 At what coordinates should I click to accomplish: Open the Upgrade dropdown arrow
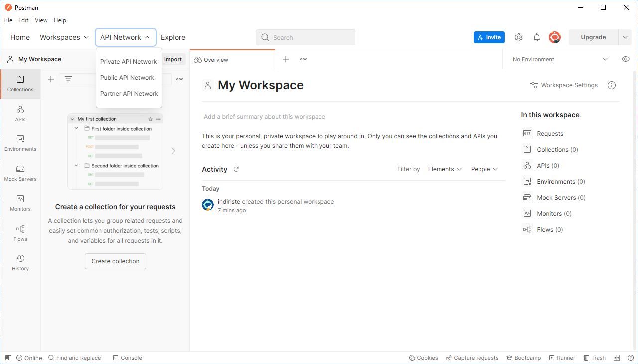tap(625, 37)
